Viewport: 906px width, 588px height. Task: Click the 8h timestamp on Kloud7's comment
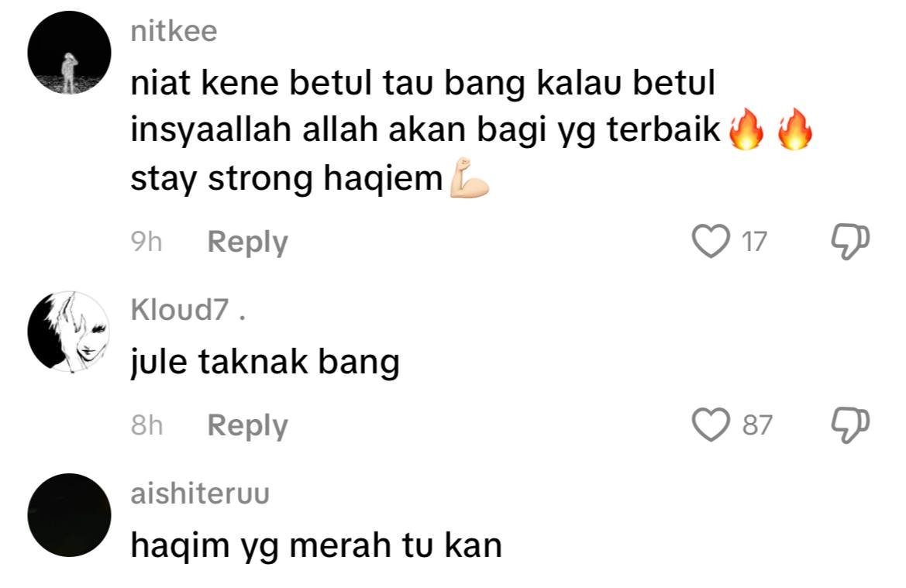pos(146,425)
